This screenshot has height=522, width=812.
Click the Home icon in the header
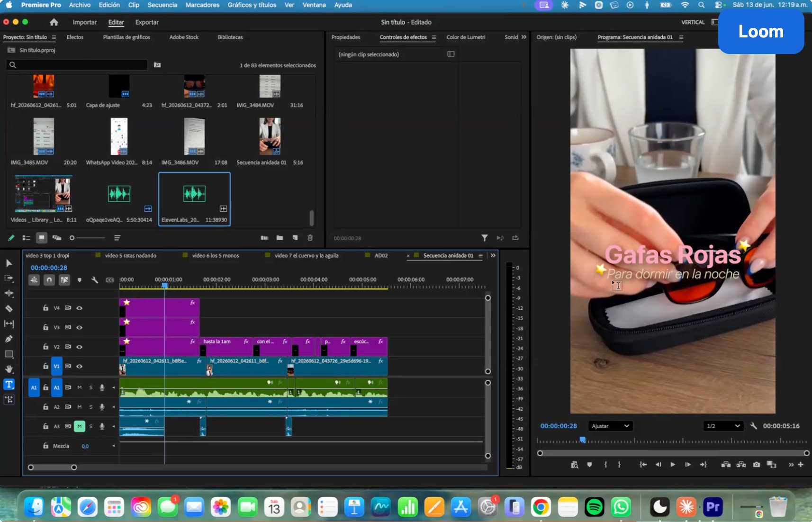pyautogui.click(x=54, y=22)
